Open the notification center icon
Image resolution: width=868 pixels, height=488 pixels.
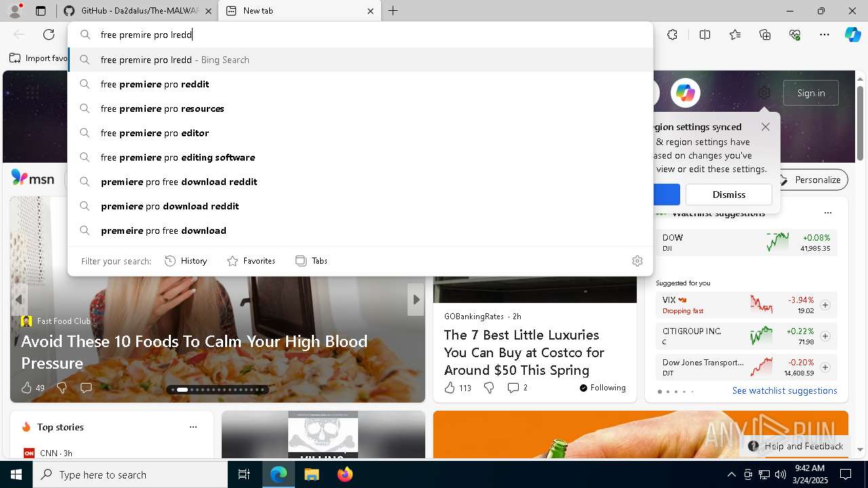point(846,474)
